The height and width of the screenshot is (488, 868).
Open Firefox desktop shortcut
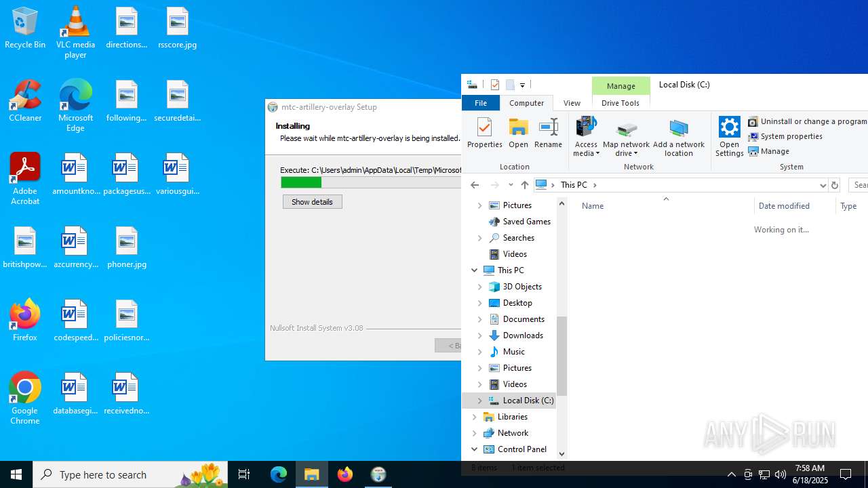tap(25, 321)
